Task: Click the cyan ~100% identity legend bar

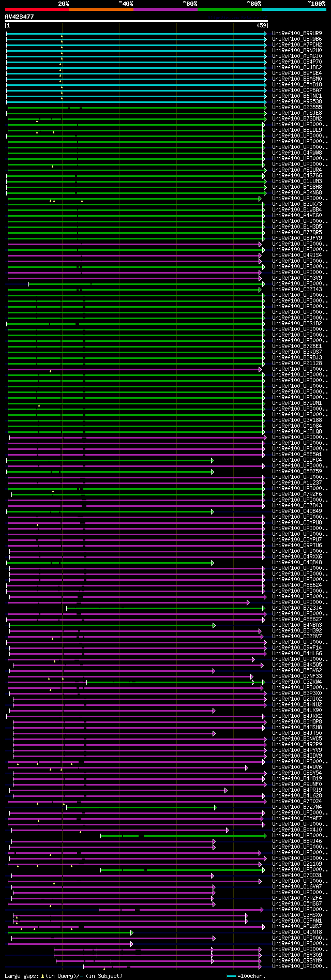Action: [294, 9]
